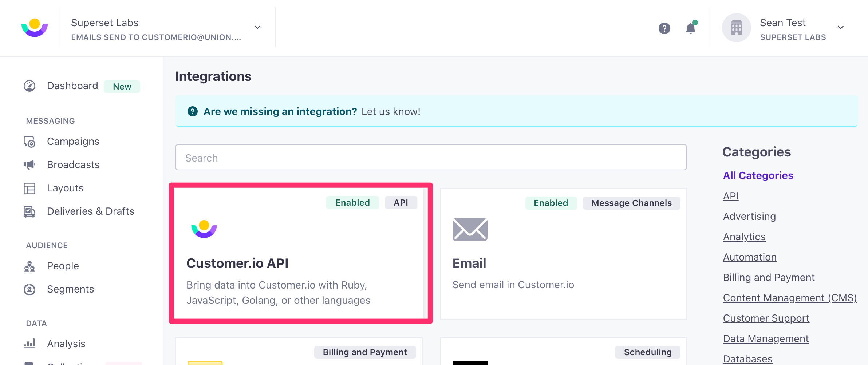Filter integrations by API category
Viewport: 868px width, 365px height.
[x=731, y=196]
